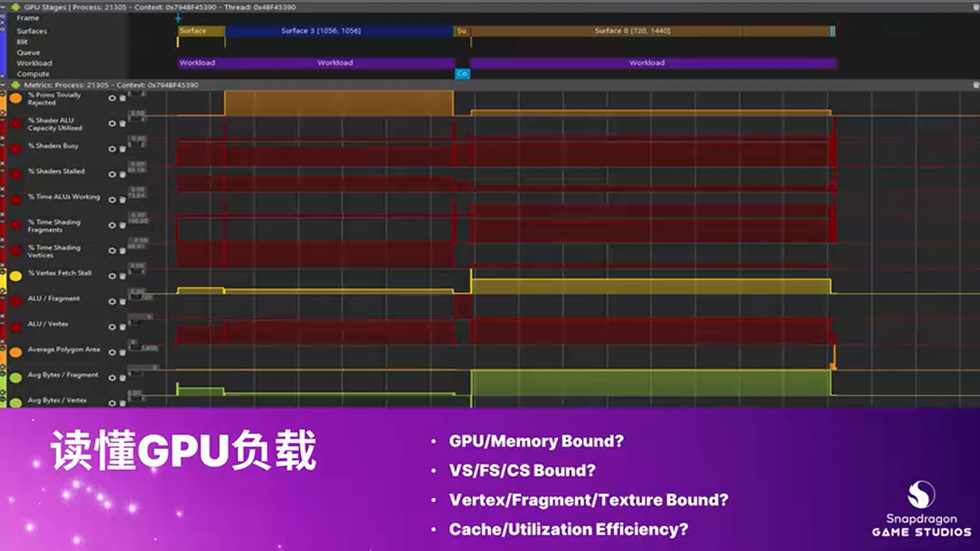Click the Metrics panel diamond icon
Screen dimensions: 980x551
[x=16, y=84]
